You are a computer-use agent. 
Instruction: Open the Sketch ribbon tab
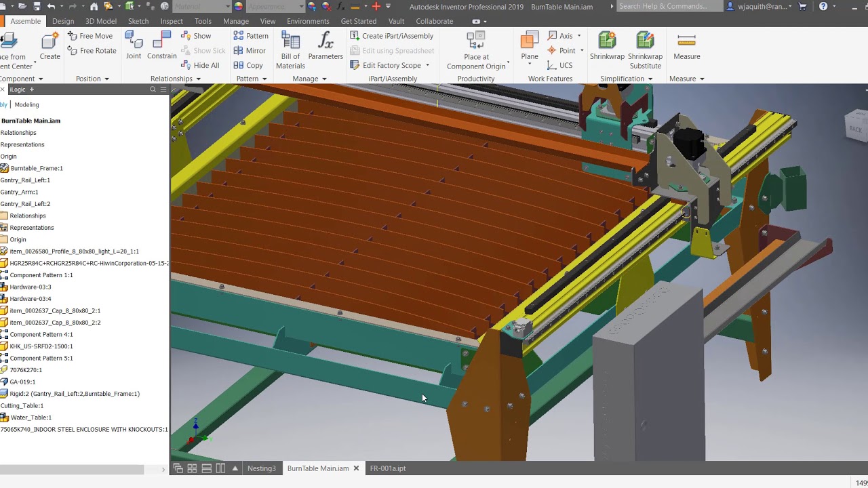[138, 21]
